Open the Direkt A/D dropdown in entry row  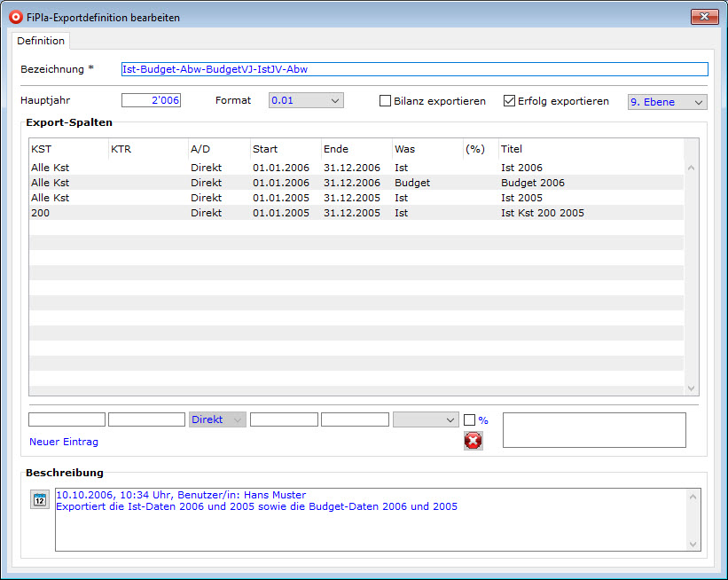point(217,419)
